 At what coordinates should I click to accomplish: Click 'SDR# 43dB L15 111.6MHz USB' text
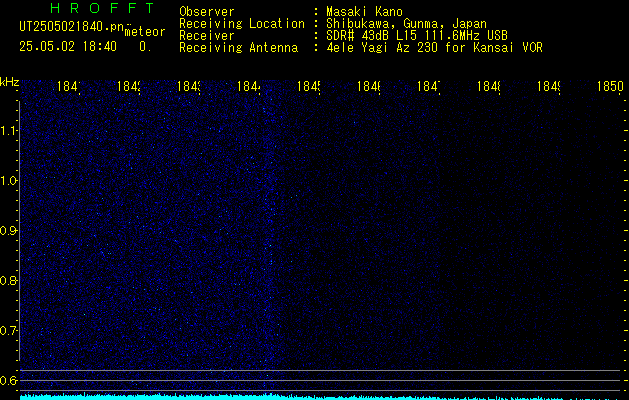click(417, 36)
